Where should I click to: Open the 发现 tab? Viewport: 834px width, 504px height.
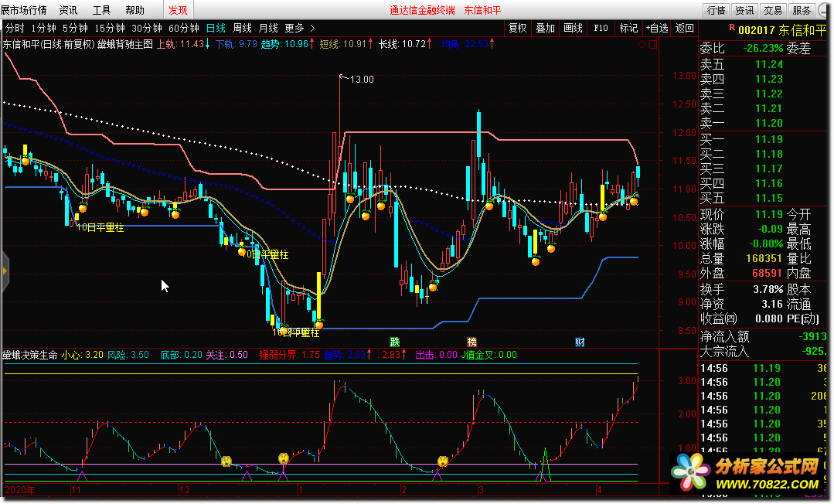pos(178,10)
